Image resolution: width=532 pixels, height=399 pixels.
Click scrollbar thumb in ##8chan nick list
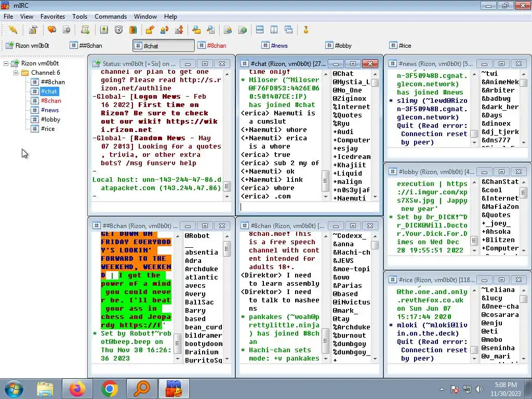tap(227, 249)
